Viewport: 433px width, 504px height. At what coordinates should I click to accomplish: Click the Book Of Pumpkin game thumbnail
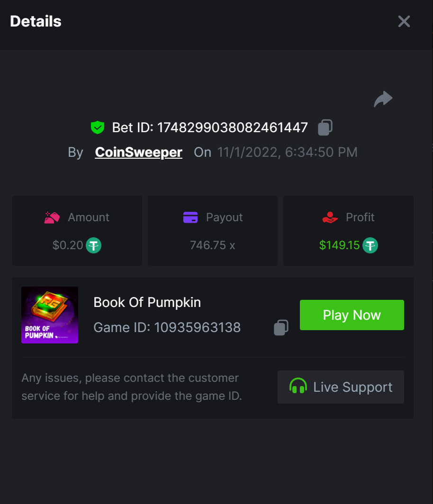pos(50,315)
